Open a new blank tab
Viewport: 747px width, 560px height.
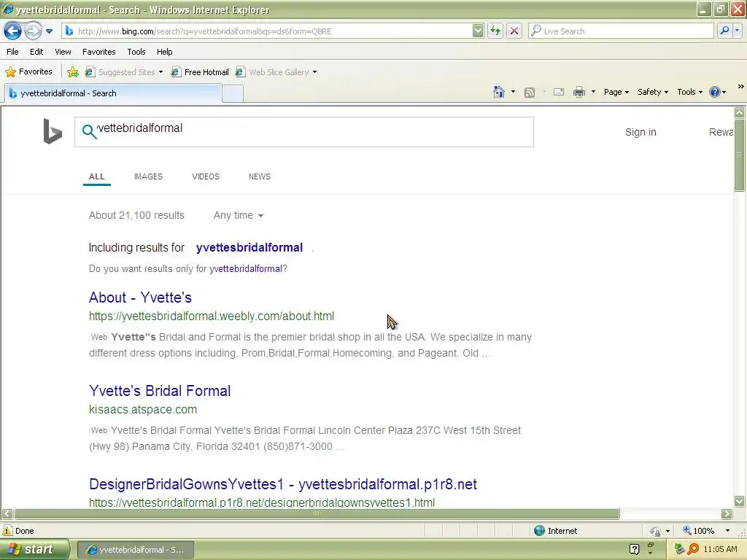click(233, 94)
